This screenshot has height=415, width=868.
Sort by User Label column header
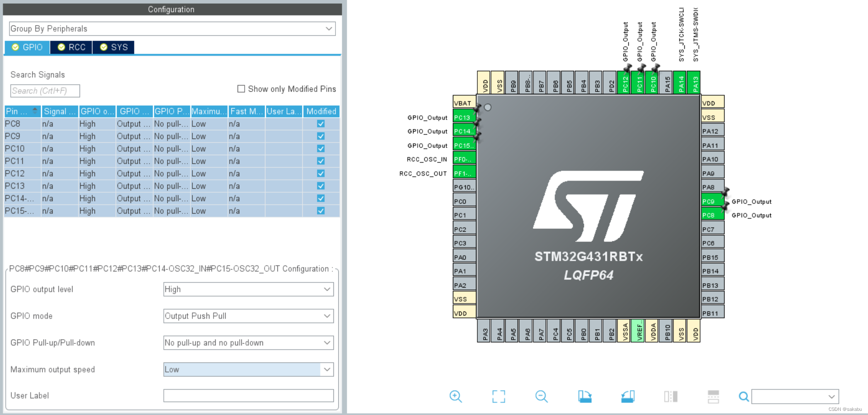(x=284, y=111)
